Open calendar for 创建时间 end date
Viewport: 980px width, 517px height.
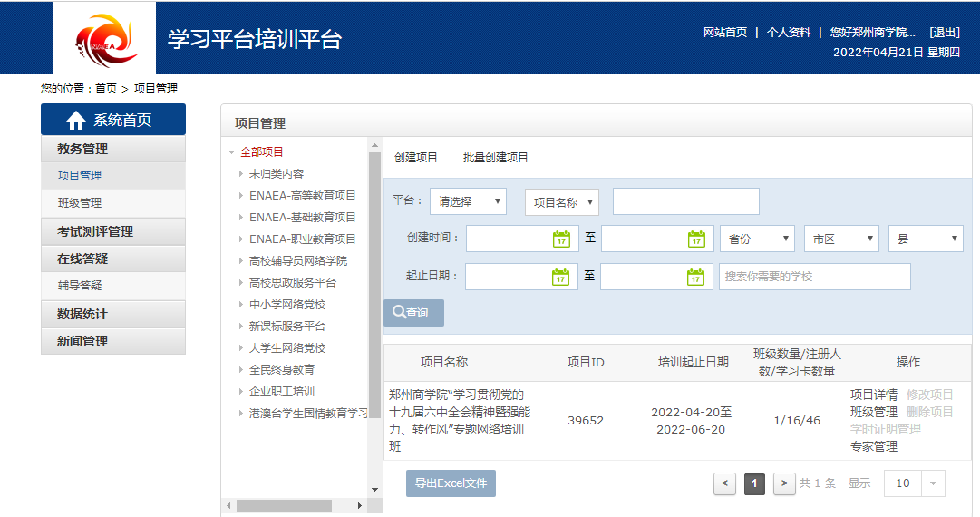click(696, 239)
